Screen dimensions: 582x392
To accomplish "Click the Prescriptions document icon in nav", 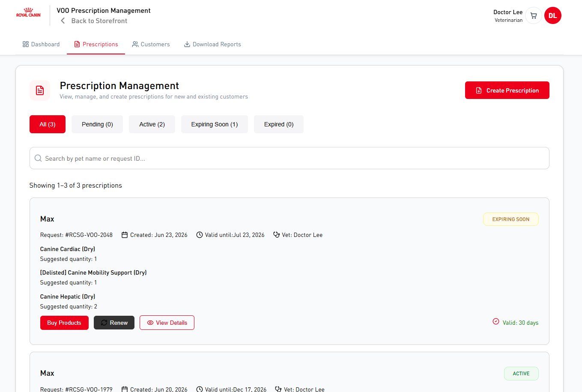I will (x=77, y=44).
